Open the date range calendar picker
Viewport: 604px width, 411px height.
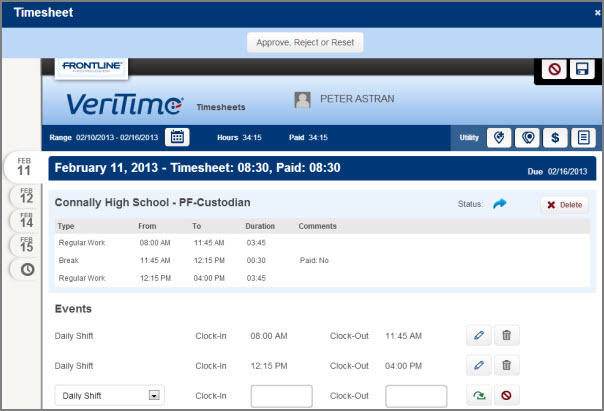pyautogui.click(x=176, y=137)
